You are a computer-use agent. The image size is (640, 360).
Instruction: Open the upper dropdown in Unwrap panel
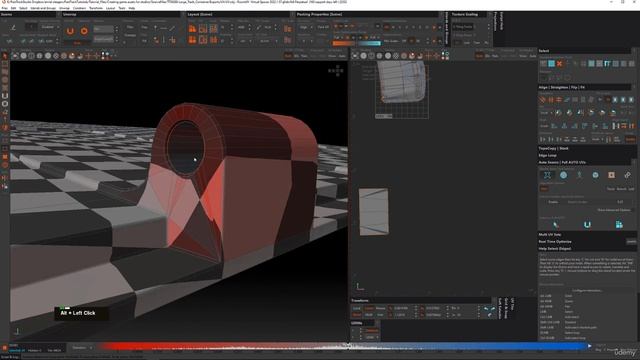104,29
